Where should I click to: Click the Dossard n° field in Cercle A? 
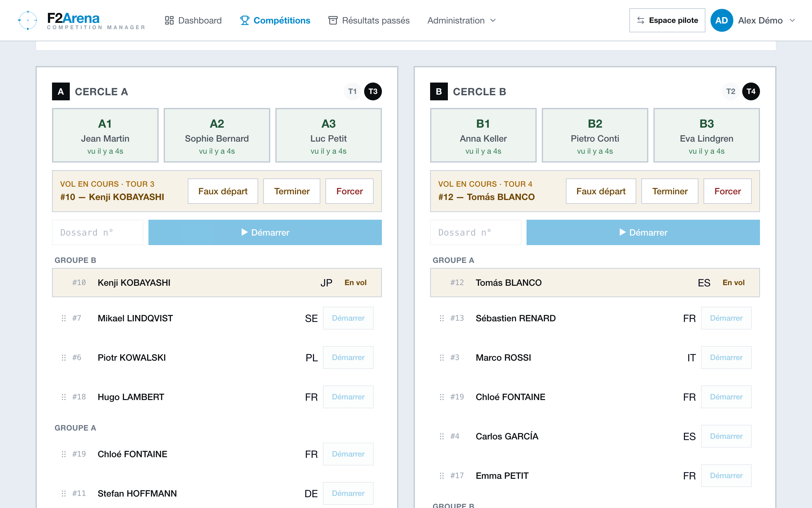[x=98, y=232]
